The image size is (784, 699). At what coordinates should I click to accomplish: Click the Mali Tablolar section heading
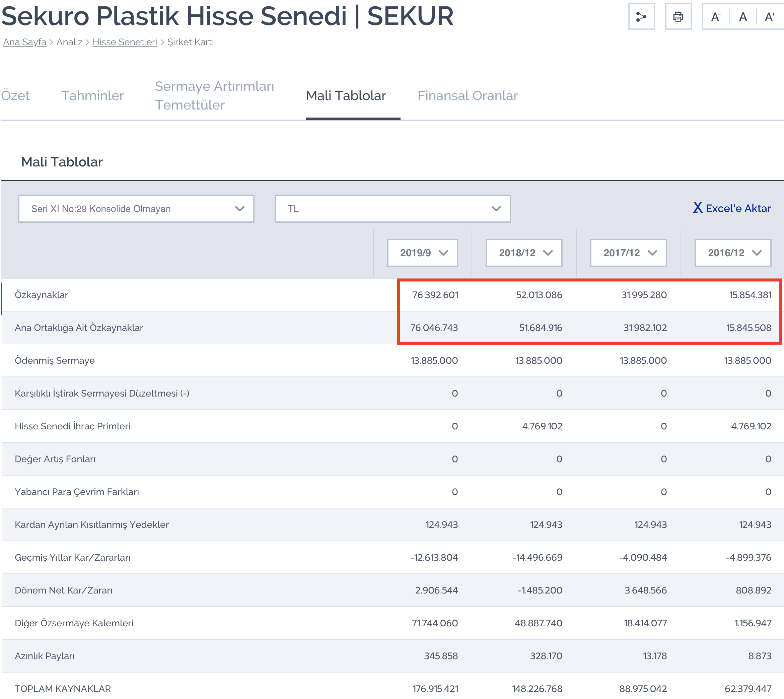click(x=62, y=162)
